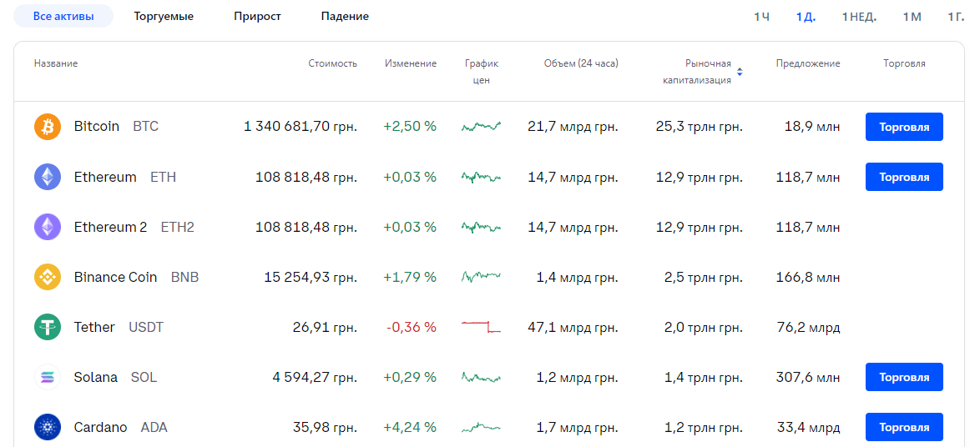980x447 pixels.
Task: Open Ethereum 2 price sparkline
Action: (482, 227)
